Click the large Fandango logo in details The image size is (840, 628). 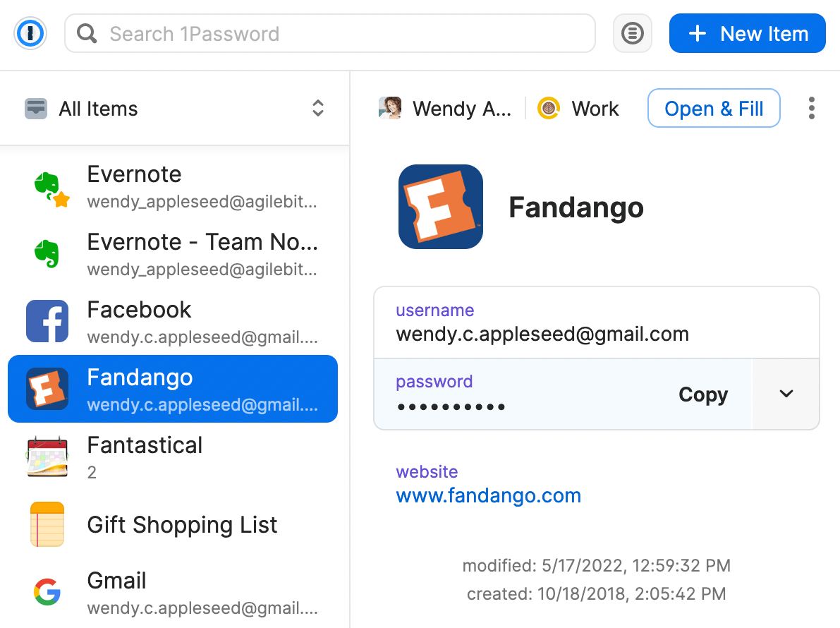[440, 207]
